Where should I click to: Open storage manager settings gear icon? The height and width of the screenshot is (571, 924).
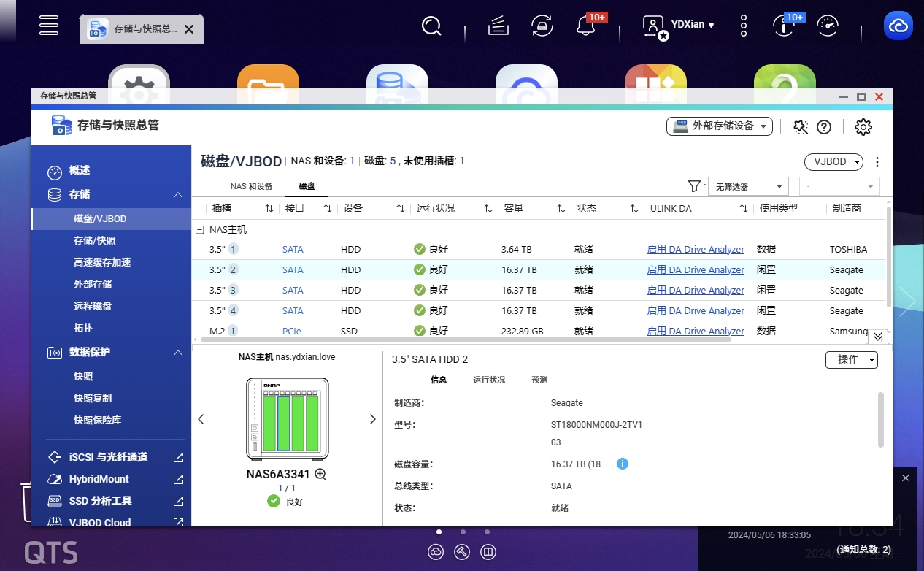tap(863, 127)
